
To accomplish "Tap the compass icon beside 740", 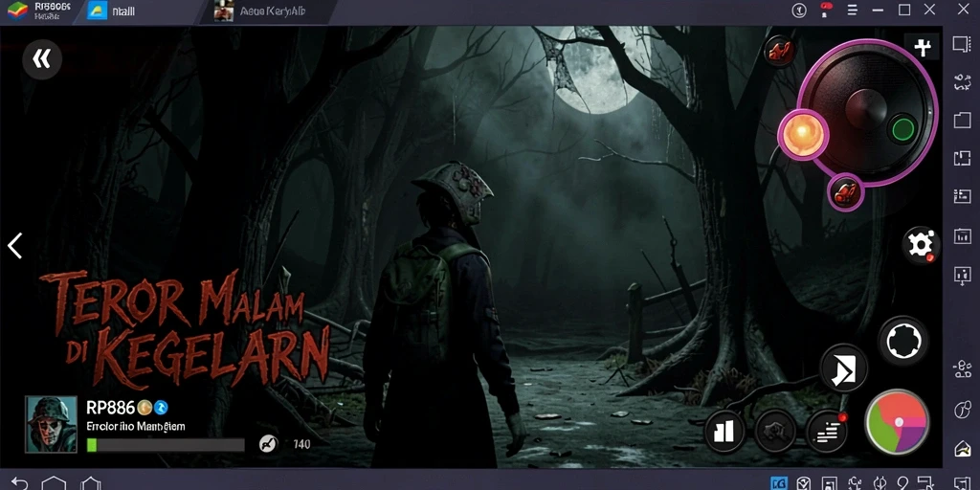I will click(x=268, y=444).
